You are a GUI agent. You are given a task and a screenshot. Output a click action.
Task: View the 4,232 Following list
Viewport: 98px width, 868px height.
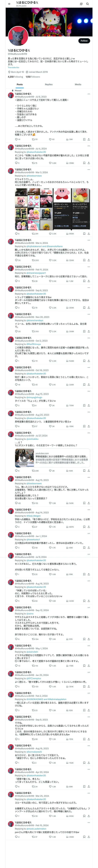[x=16, y=77]
